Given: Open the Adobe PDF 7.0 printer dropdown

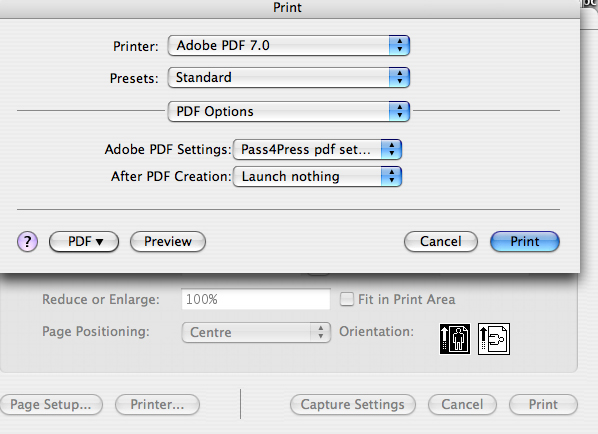Looking at the screenshot, I should [289, 46].
